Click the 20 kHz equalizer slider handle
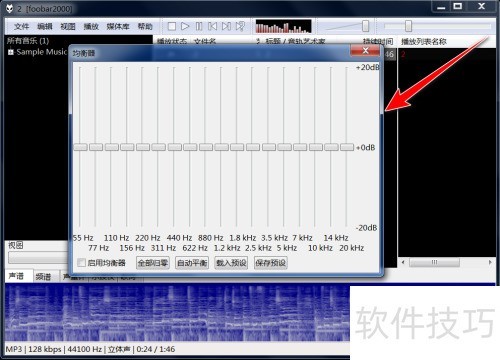 click(347, 147)
